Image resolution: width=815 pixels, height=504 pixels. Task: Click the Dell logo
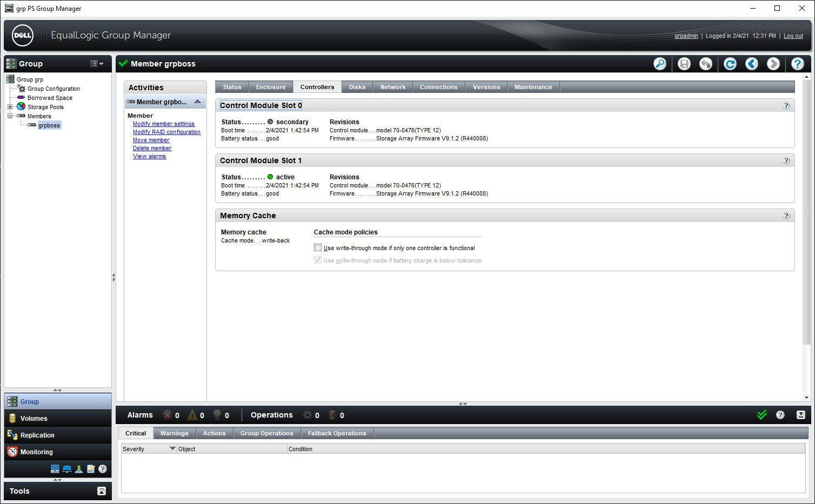click(x=22, y=36)
